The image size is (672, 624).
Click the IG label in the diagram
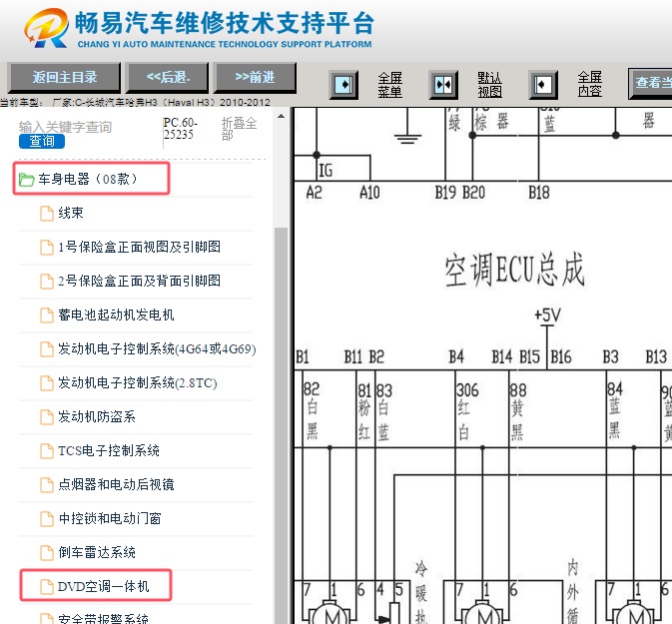326,171
